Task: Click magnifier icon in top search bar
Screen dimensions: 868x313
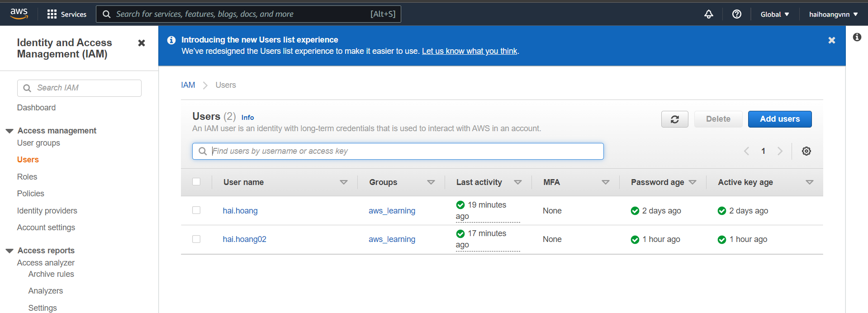Action: (107, 14)
